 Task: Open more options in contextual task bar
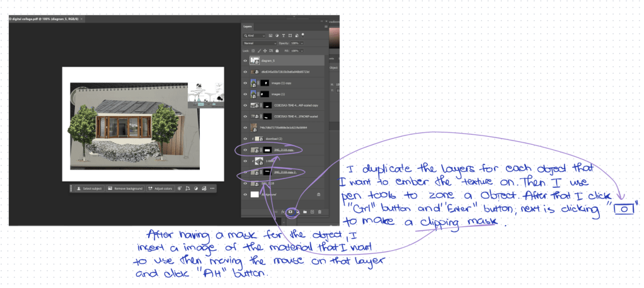point(212,188)
